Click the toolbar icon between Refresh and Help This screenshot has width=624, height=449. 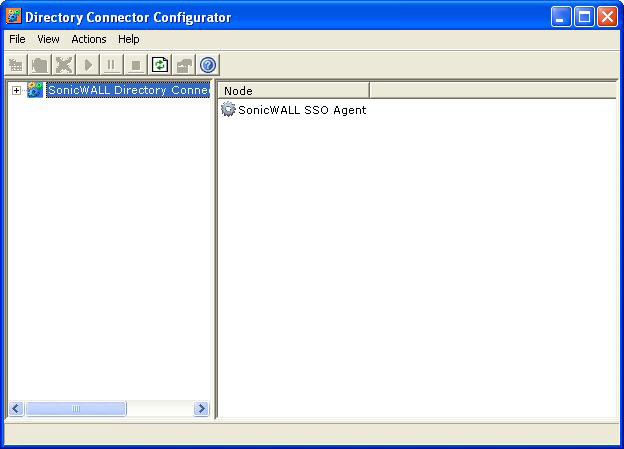[x=184, y=65]
